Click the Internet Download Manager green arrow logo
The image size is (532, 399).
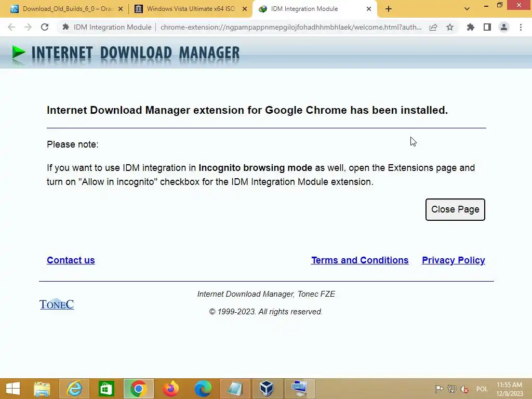coord(19,53)
